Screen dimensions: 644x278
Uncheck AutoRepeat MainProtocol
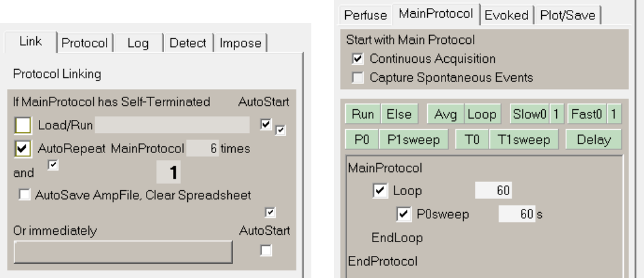click(23, 149)
